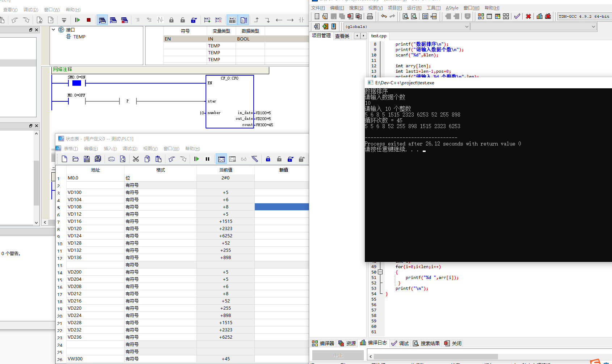Click write-all pencil icon in status chart toolbar
The width and height of the screenshot is (612, 364).
[255, 159]
